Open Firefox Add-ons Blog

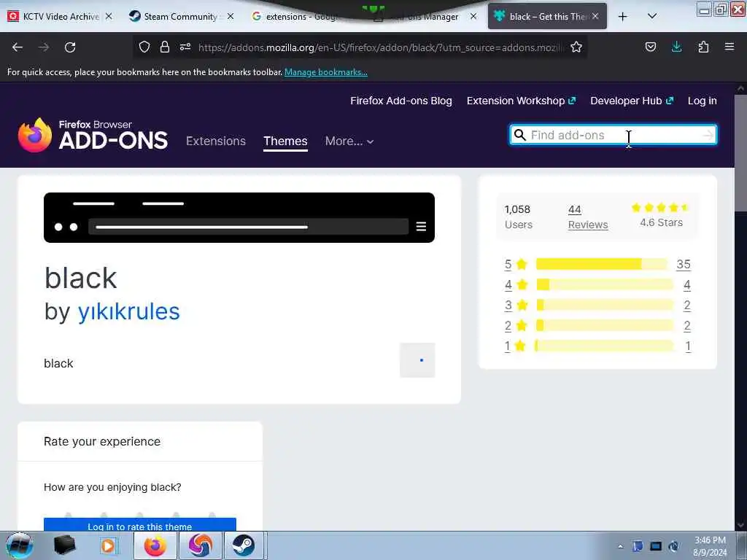tap(401, 101)
